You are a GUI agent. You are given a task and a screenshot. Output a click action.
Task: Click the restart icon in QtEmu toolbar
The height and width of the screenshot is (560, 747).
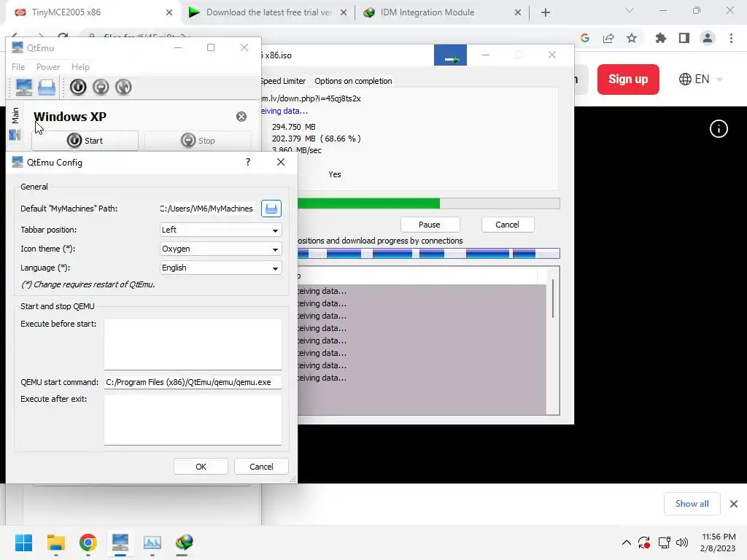[123, 87]
